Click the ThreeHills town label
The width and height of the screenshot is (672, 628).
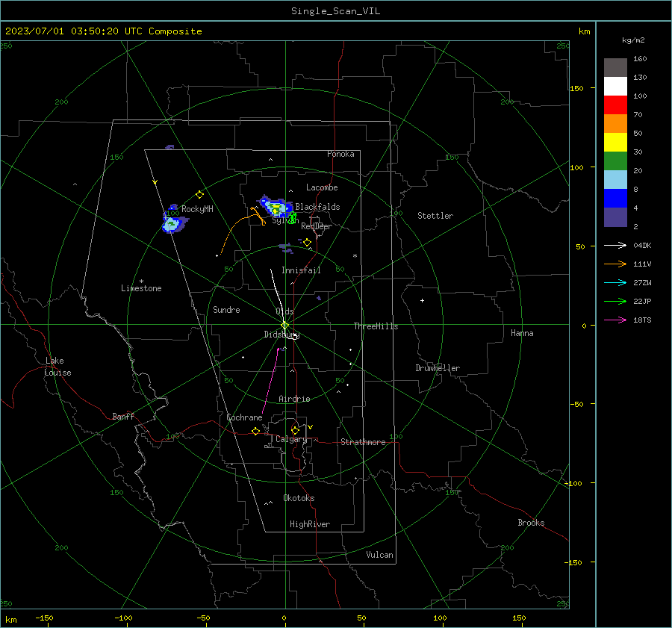(376, 326)
